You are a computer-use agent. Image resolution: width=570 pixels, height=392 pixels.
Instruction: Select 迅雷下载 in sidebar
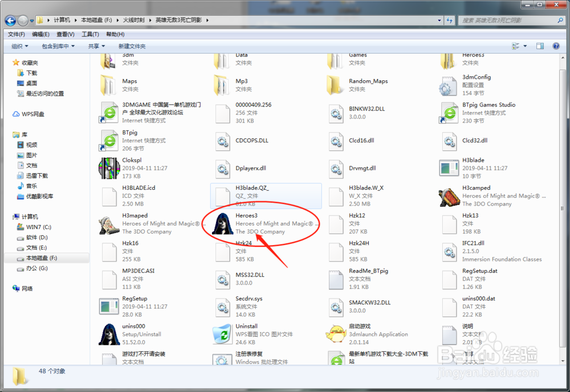(x=36, y=176)
